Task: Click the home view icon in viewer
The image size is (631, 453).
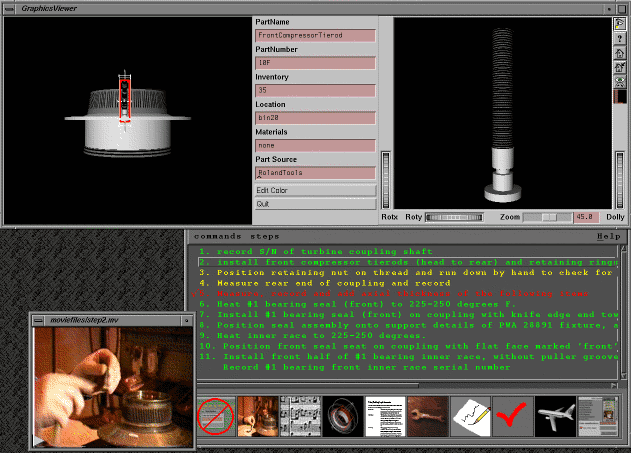Action: pyautogui.click(x=620, y=53)
